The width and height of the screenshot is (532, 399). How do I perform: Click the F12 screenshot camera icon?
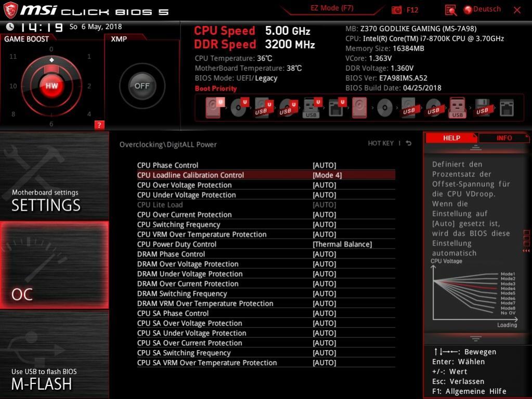tap(396, 10)
